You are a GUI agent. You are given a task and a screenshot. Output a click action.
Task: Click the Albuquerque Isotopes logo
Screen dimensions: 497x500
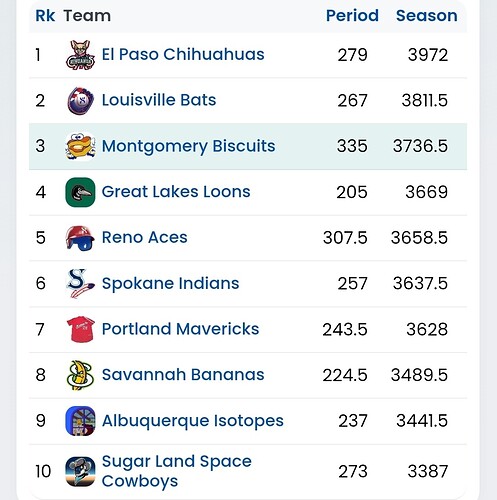[80, 421]
